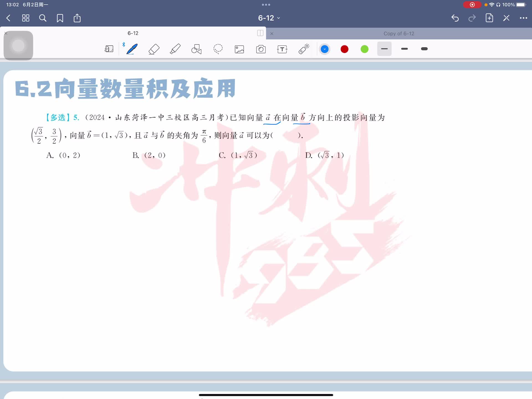Expand the 6-12 document title dropdown
Screen dimensions: 532x399
coord(269,18)
